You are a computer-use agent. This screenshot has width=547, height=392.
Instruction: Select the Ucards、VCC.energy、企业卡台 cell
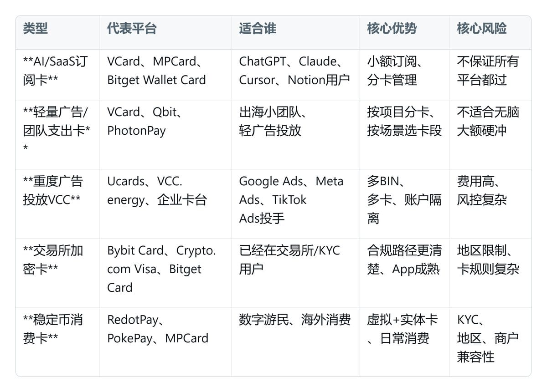click(x=165, y=204)
